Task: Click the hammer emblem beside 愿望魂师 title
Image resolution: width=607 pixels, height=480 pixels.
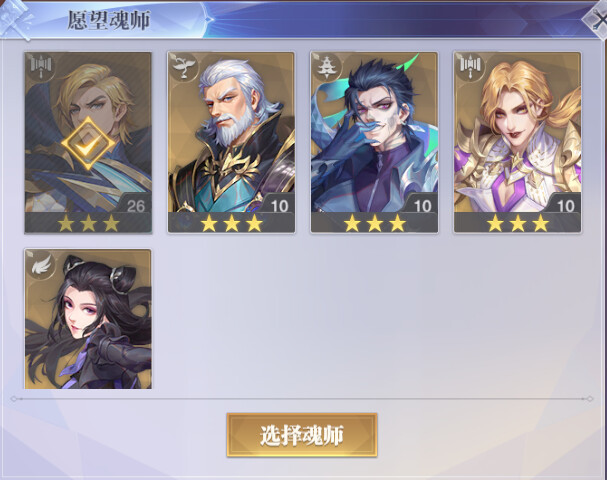Action: click(x=16, y=19)
